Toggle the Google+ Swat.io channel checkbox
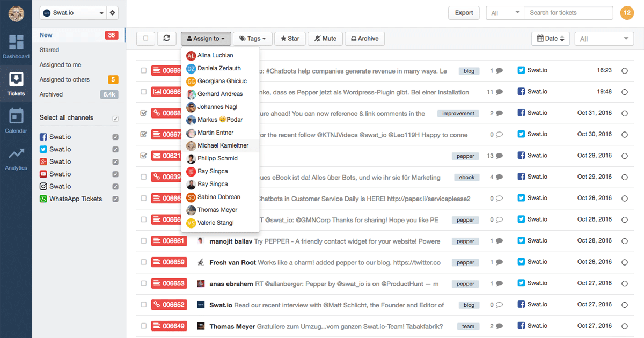Viewport: 644px width, 338px height. click(115, 162)
